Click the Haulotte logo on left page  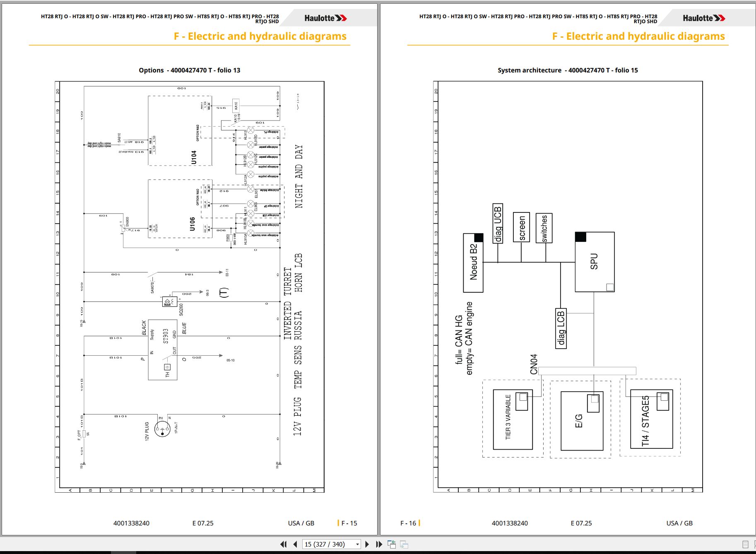(x=325, y=18)
